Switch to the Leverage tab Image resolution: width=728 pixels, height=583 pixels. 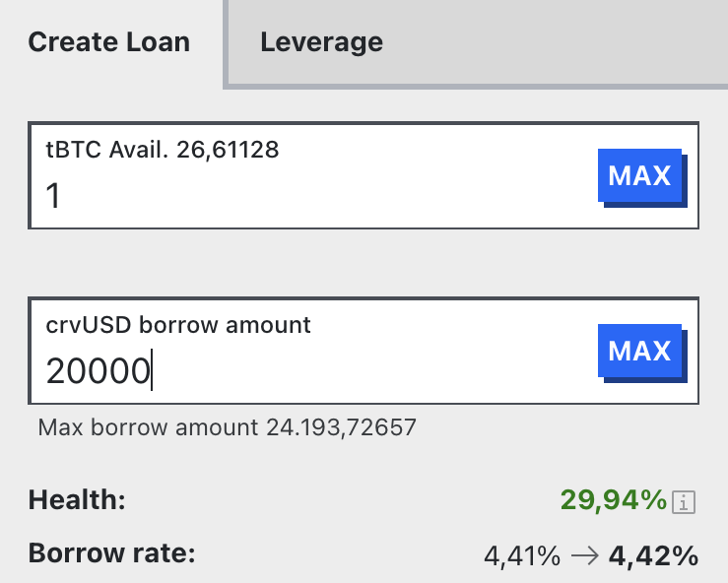tap(321, 42)
